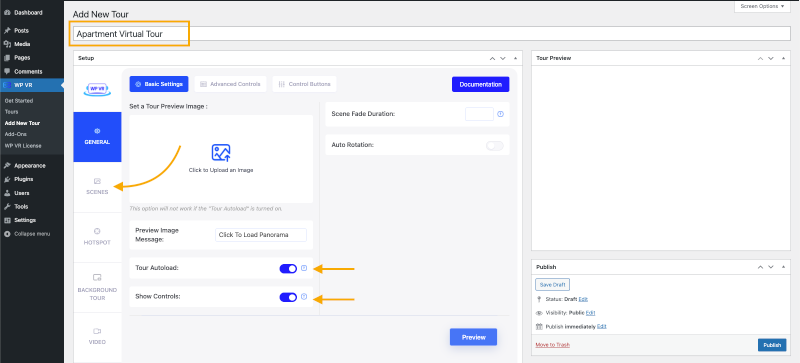The width and height of the screenshot is (800, 363).
Task: Click the WP VR logo
Action: (97, 88)
